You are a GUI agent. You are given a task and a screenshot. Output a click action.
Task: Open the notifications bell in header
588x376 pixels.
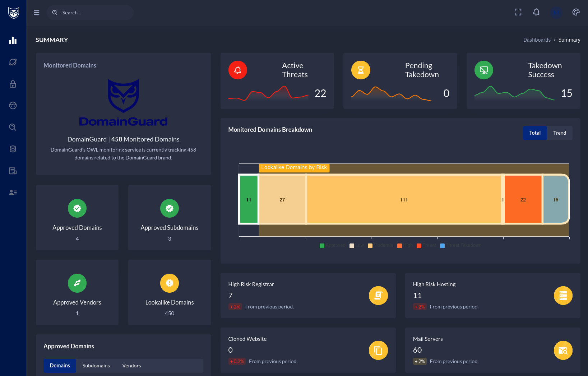(536, 12)
